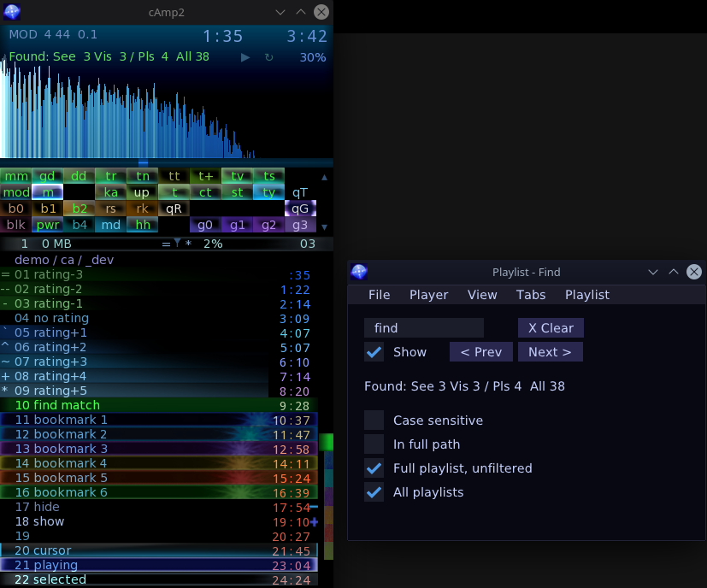Switch to the t+ playlist tab
Image resolution: width=707 pixels, height=588 pixels.
click(205, 176)
